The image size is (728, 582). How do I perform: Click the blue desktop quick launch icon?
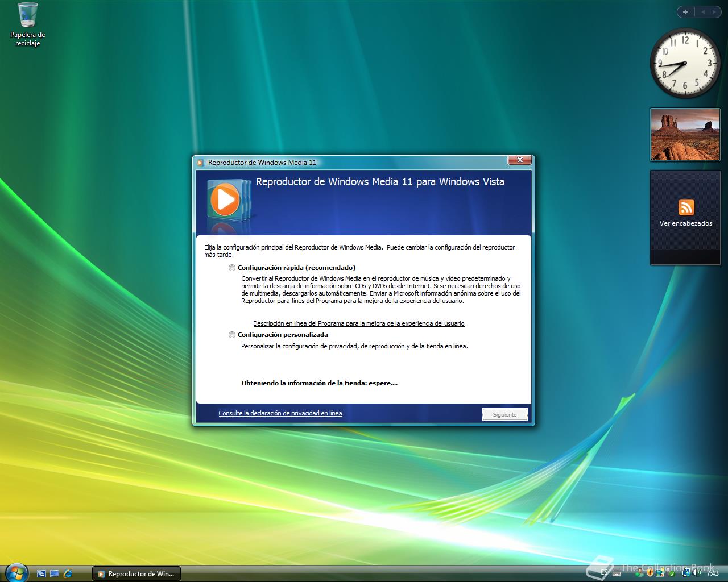[x=55, y=574]
